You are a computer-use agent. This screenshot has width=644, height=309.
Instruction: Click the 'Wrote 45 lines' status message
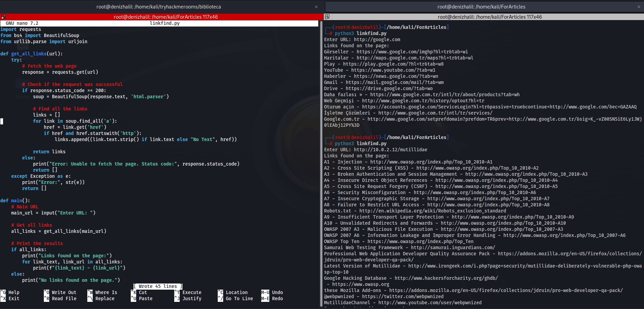click(x=158, y=286)
